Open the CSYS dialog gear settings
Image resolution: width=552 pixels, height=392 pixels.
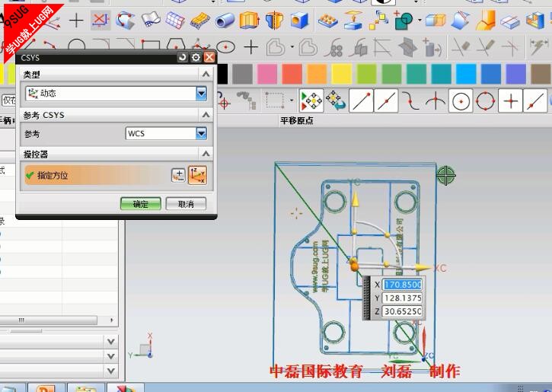pos(196,57)
